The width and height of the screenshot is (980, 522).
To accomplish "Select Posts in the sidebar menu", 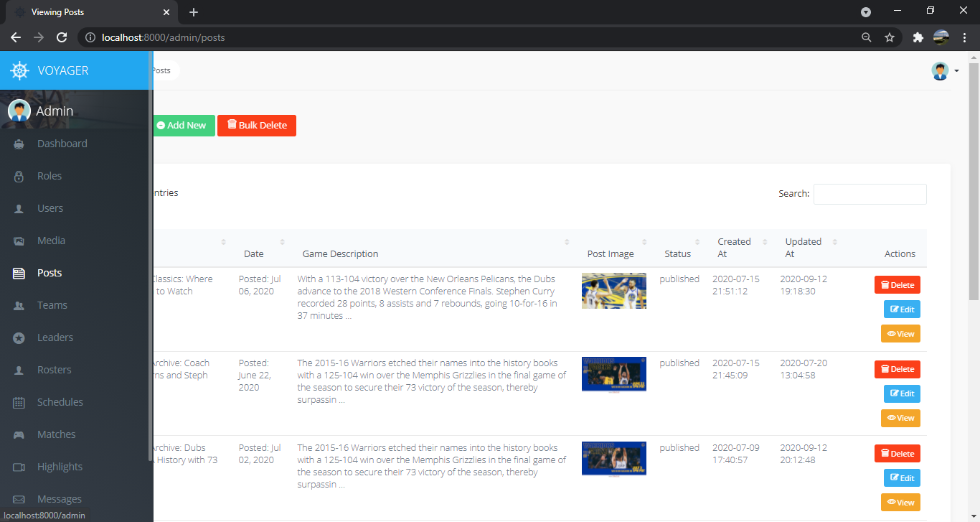I will [x=50, y=273].
